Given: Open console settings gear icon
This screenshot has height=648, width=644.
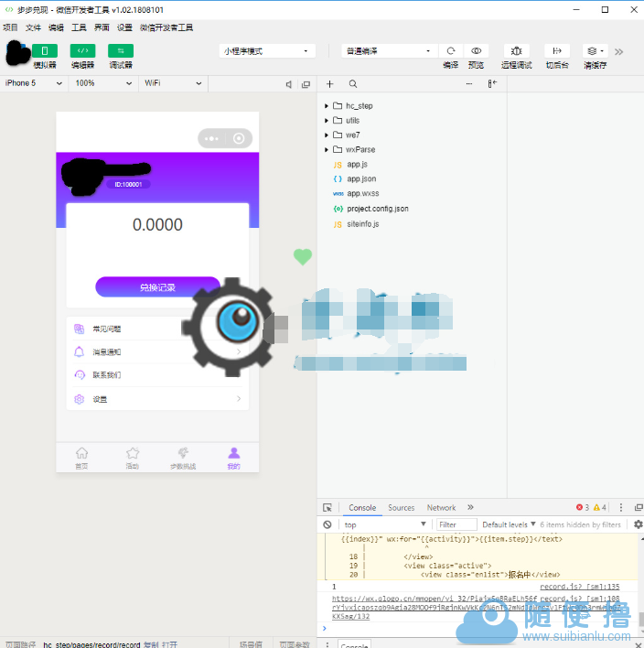Looking at the screenshot, I should pos(638,524).
